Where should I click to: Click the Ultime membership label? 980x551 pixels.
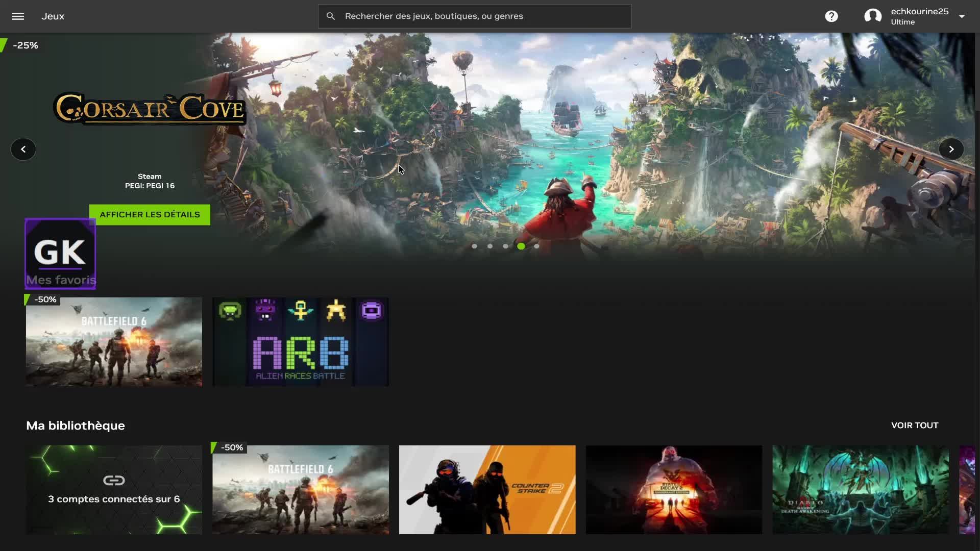tap(903, 22)
